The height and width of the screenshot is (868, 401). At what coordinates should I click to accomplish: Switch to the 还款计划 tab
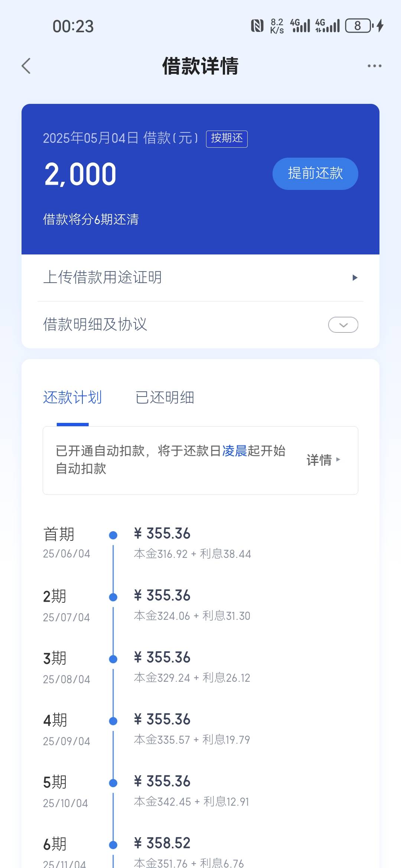pyautogui.click(x=72, y=397)
